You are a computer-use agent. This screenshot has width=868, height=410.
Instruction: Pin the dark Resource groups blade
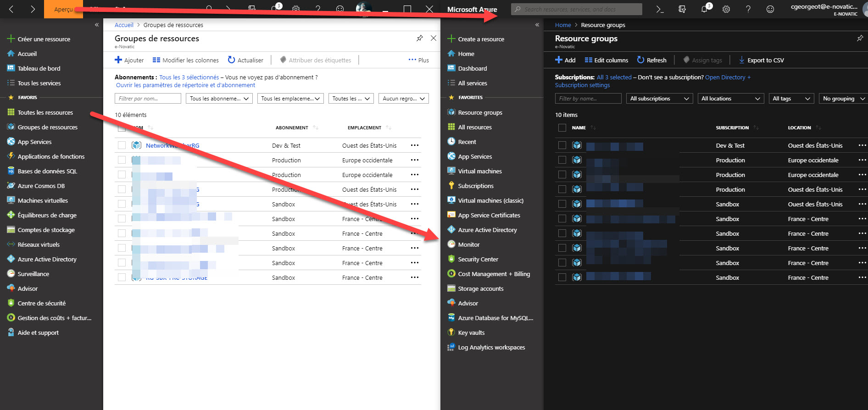860,39
